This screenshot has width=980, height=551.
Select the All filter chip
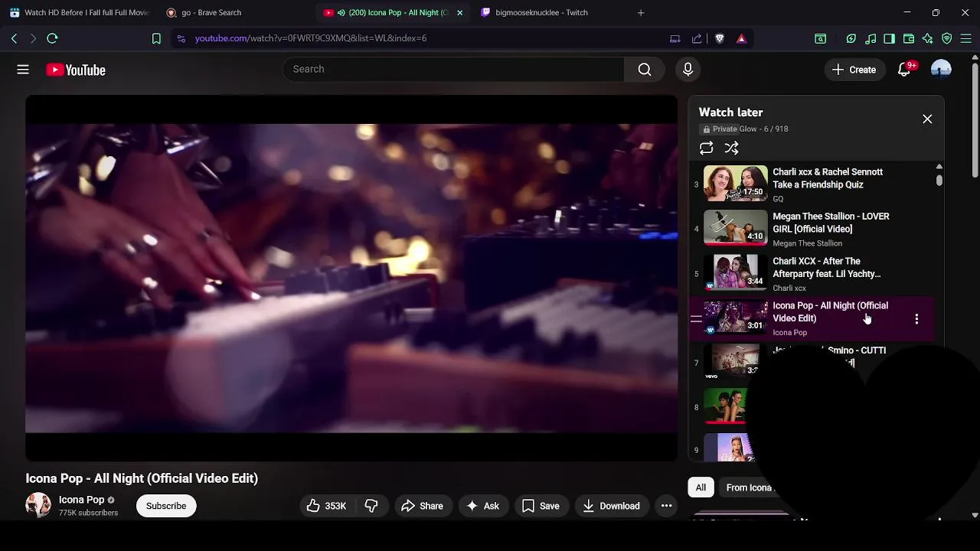click(701, 487)
